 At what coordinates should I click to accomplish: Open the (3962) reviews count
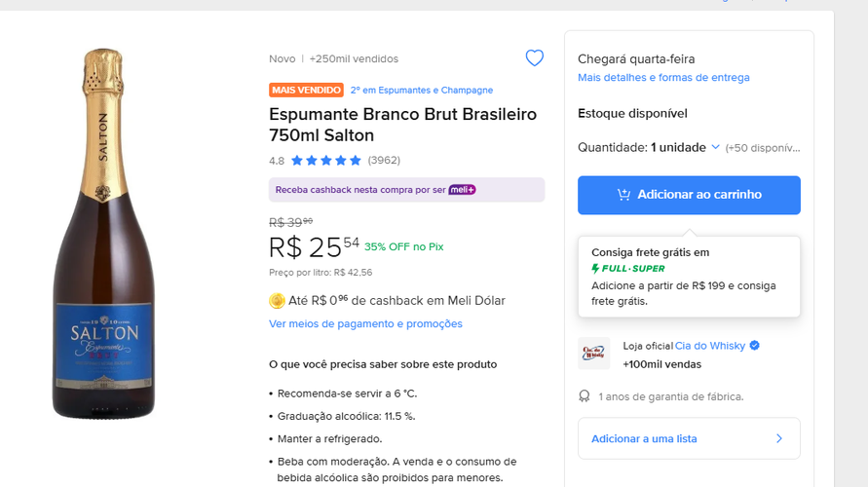[384, 161]
